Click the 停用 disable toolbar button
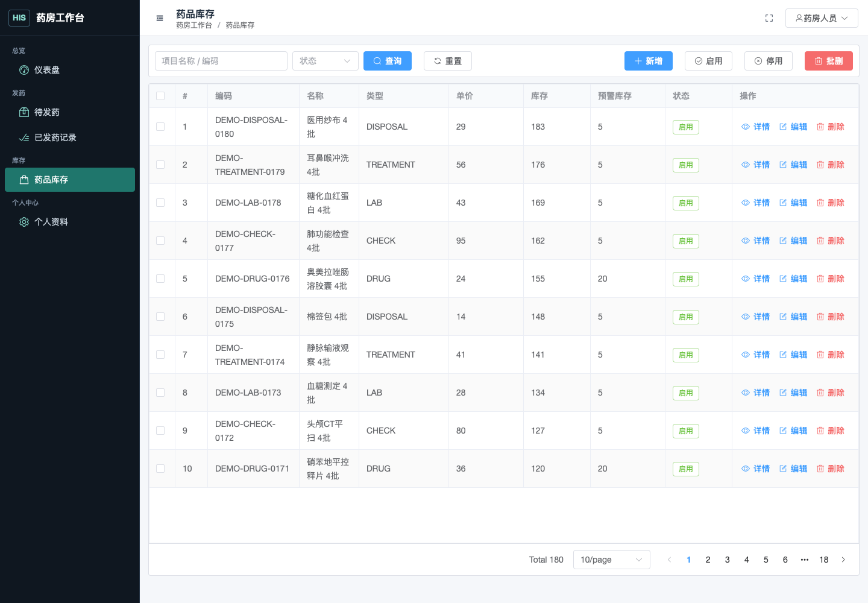This screenshot has width=868, height=603. click(769, 61)
